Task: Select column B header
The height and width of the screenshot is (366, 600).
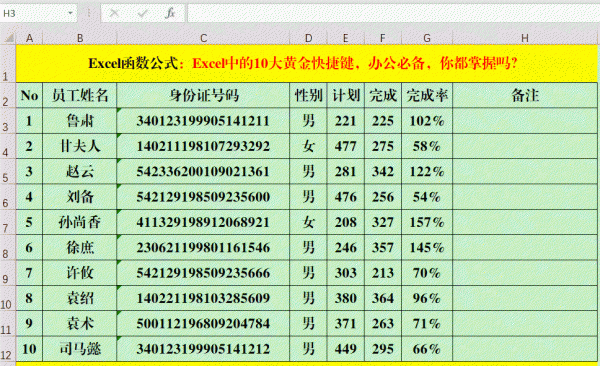Action: (x=80, y=38)
